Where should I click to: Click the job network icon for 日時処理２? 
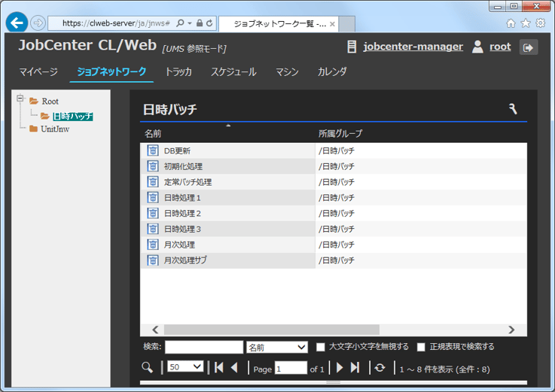(153, 213)
